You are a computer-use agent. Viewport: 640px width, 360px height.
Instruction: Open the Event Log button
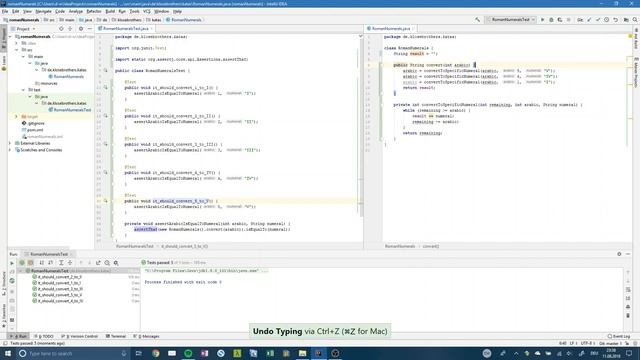tap(619, 336)
